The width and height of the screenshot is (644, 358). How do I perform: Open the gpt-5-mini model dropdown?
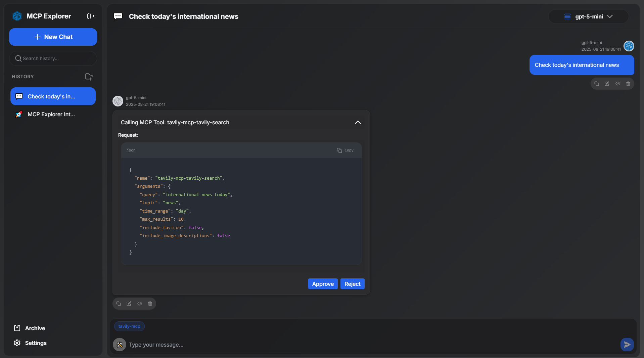coord(588,16)
